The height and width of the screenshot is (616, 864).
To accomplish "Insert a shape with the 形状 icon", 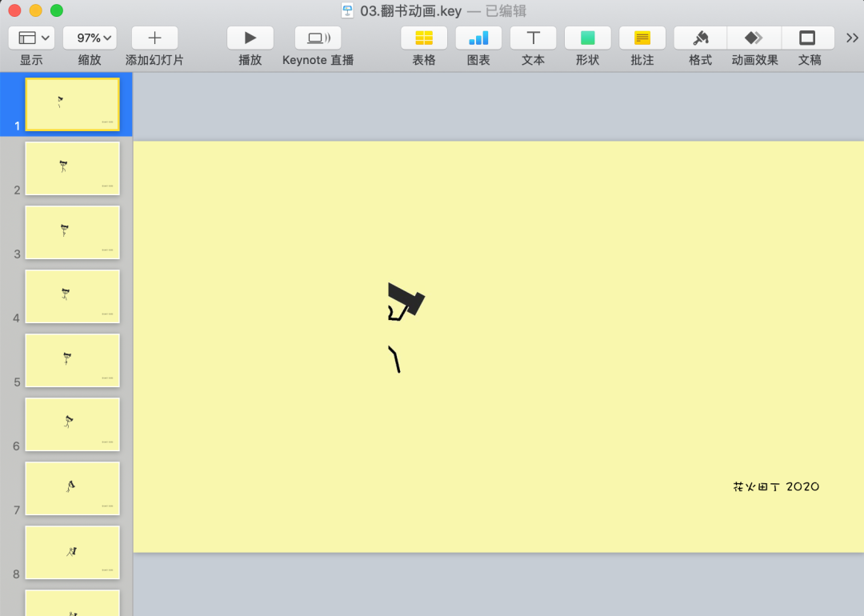I will [587, 38].
